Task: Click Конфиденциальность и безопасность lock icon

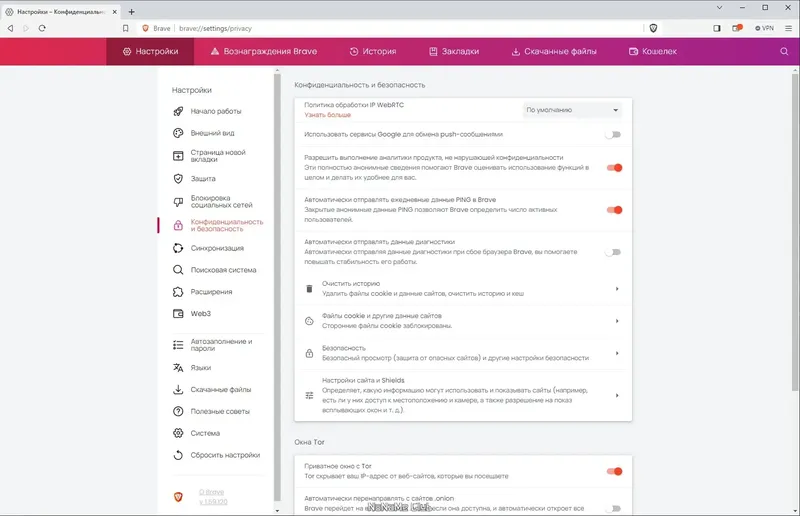Action: point(178,226)
